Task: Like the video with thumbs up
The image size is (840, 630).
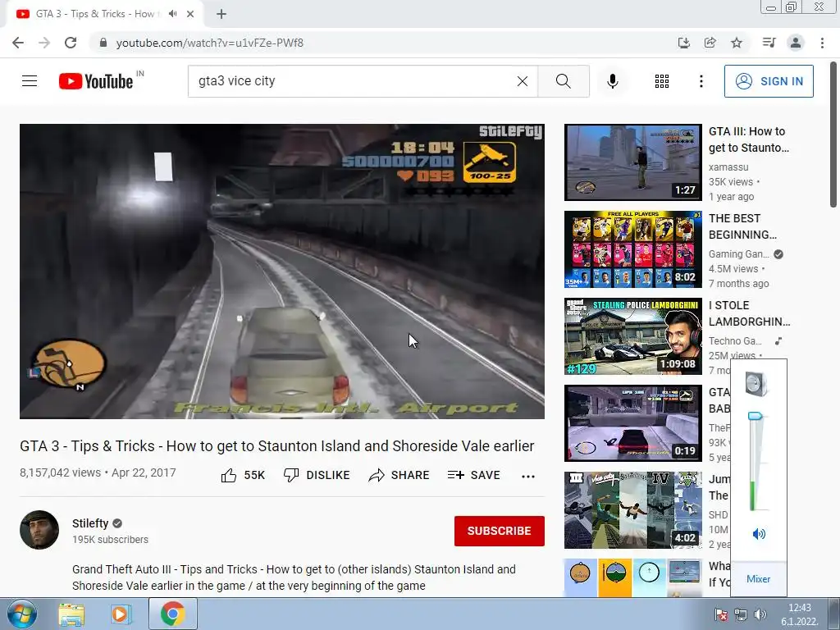Action: click(243, 475)
